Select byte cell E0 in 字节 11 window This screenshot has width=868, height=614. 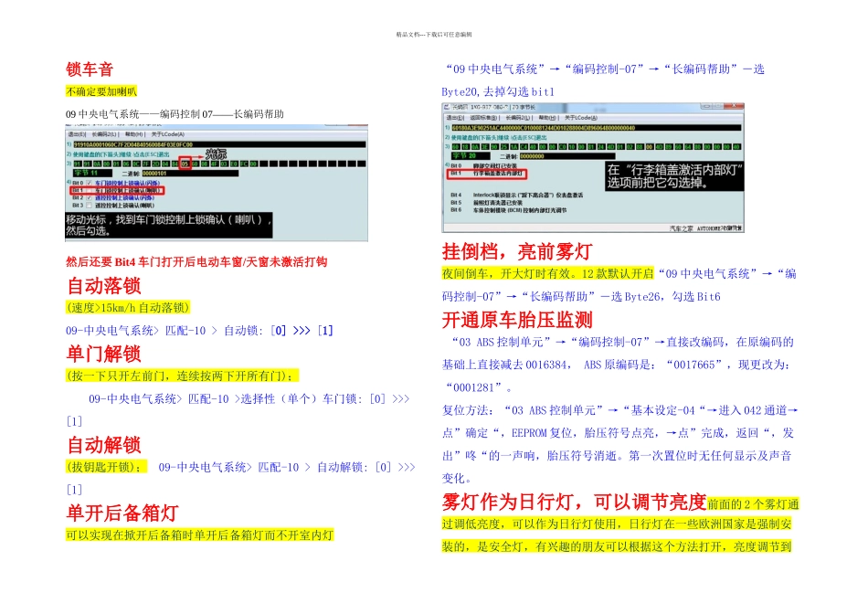click(235, 164)
